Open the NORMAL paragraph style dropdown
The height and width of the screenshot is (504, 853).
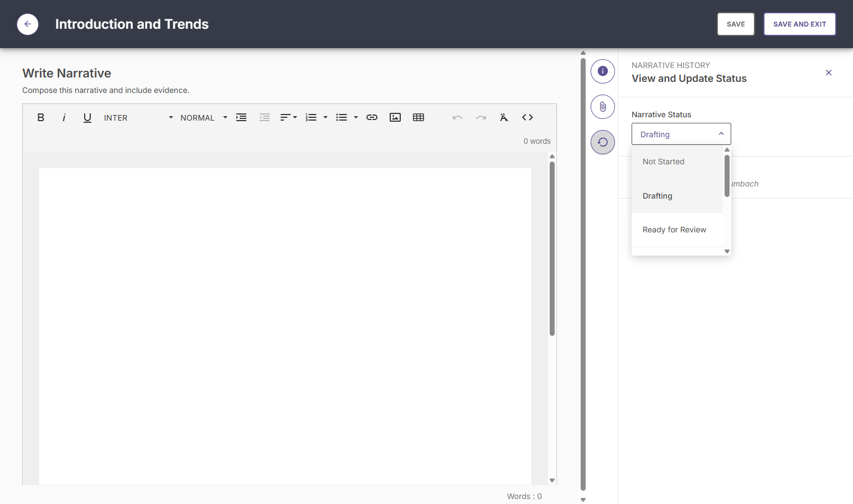(x=204, y=118)
